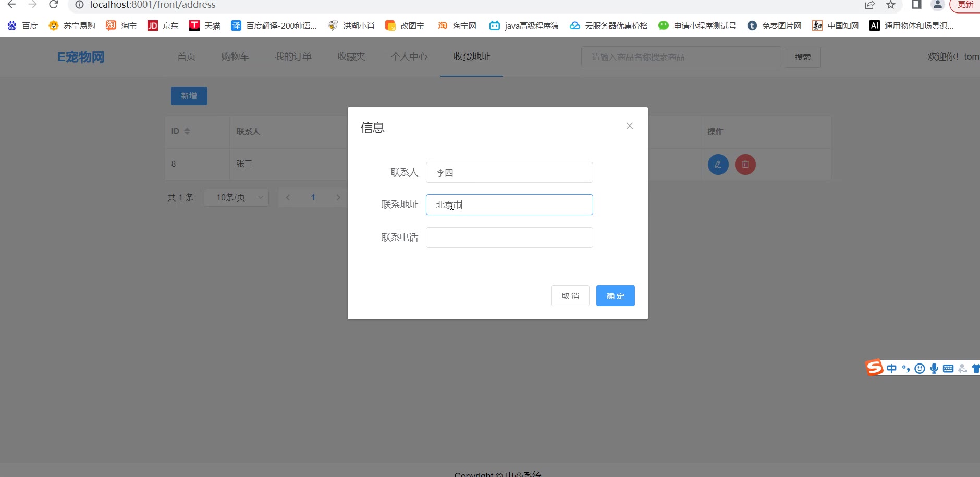Click the 新增 add button
The width and height of the screenshot is (980, 477).
click(189, 96)
